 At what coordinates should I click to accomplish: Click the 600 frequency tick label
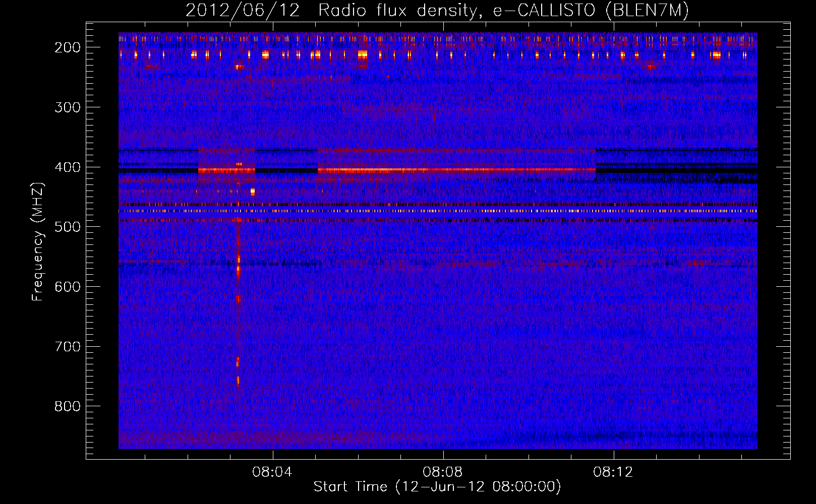68,287
